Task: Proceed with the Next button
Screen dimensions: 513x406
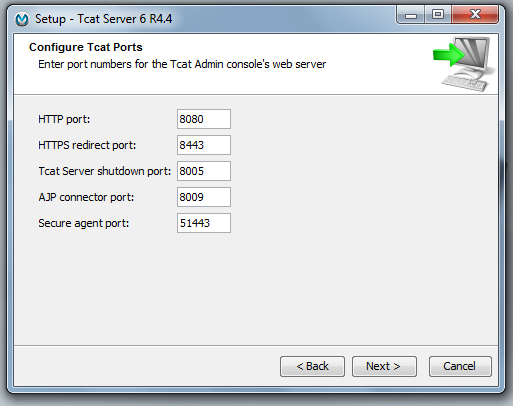Action: tap(384, 366)
